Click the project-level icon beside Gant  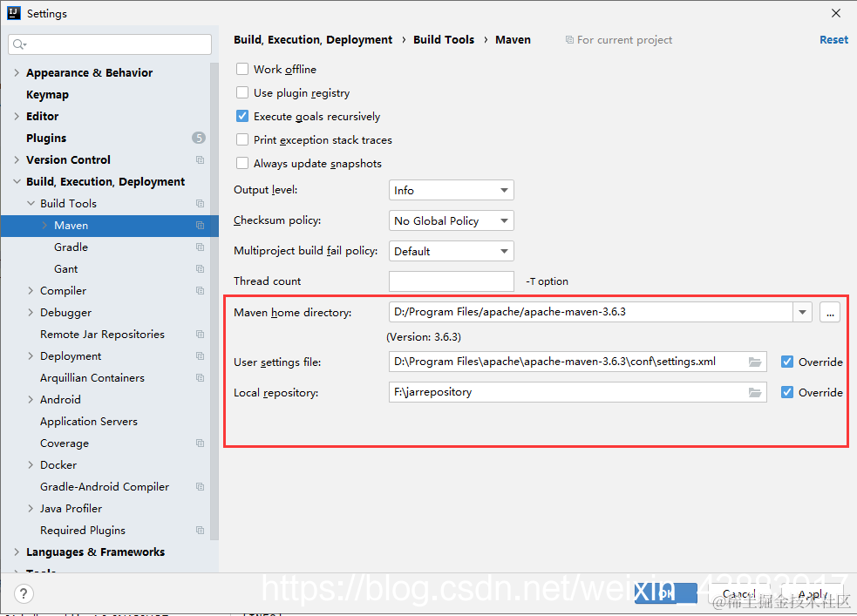pyautogui.click(x=200, y=269)
